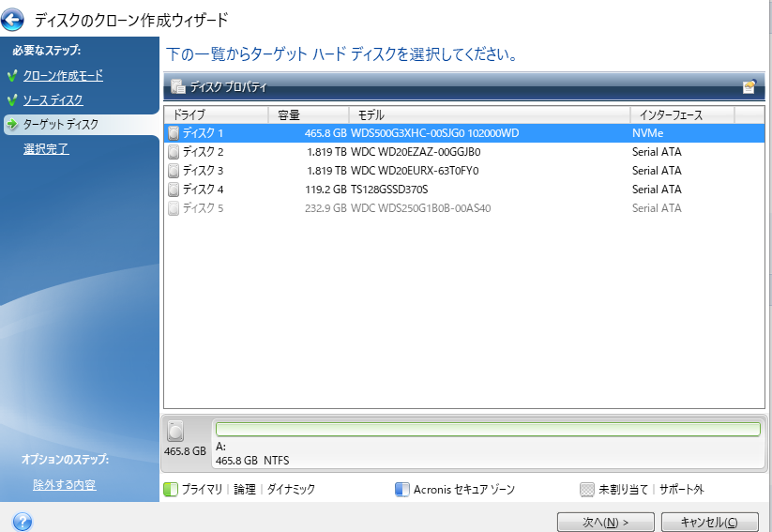Click the green check beside クローン作成モード
Image resolution: width=772 pixels, height=532 pixels.
pos(12,76)
